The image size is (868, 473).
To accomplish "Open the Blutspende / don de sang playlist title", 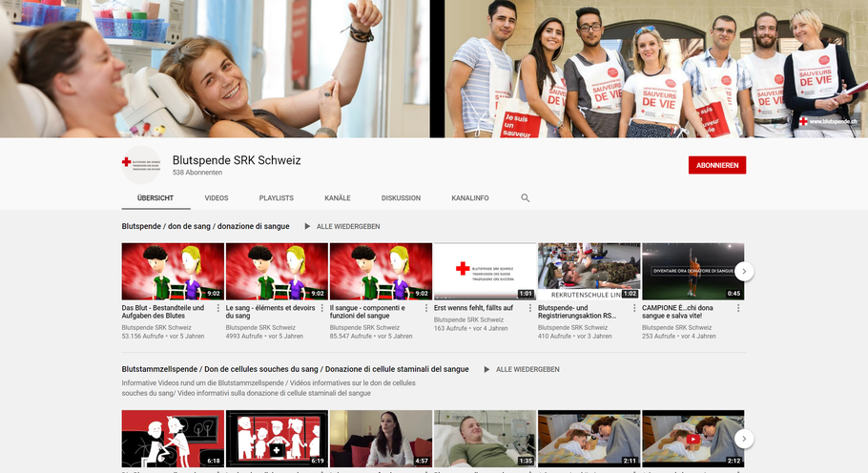I will coord(205,226).
